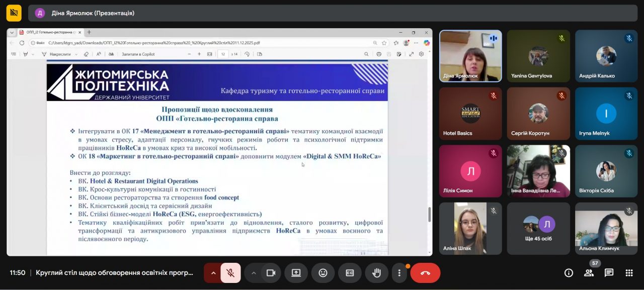Show the people list with 57 participants
Screen dimensions: 644x290
click(x=589, y=273)
